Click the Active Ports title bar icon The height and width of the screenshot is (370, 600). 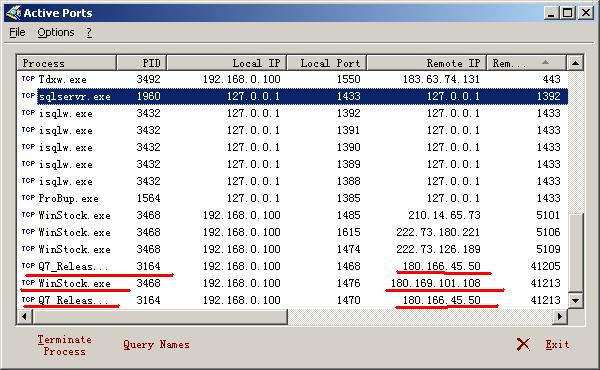pyautogui.click(x=13, y=13)
